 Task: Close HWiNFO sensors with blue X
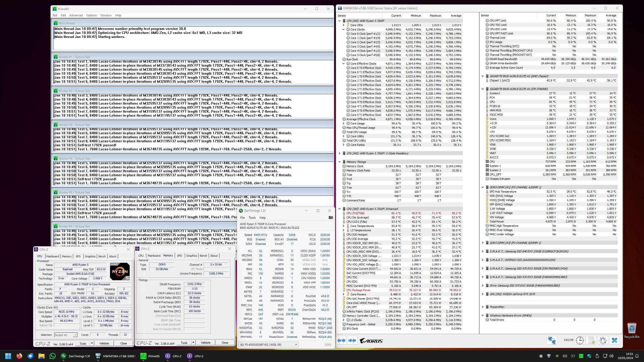[614, 340]
